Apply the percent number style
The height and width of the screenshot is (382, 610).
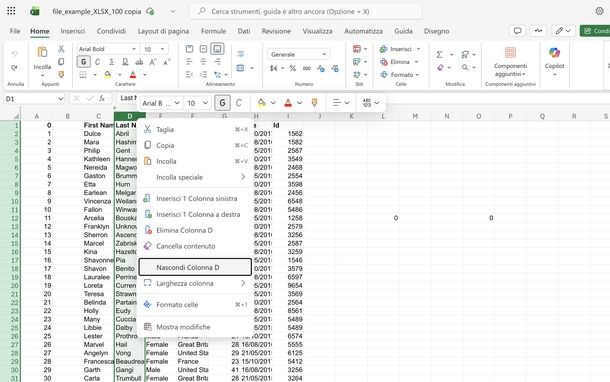pos(293,68)
